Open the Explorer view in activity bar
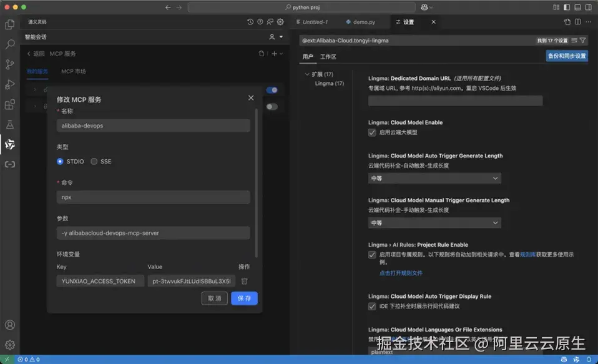The height and width of the screenshot is (364, 598). click(10, 24)
